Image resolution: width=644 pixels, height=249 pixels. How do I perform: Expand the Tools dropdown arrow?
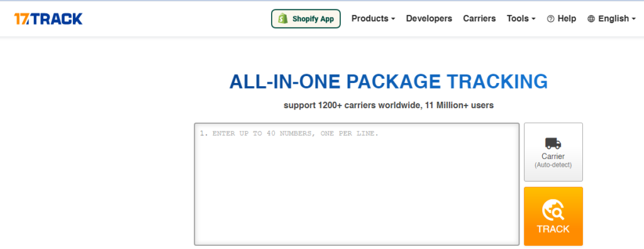(533, 19)
